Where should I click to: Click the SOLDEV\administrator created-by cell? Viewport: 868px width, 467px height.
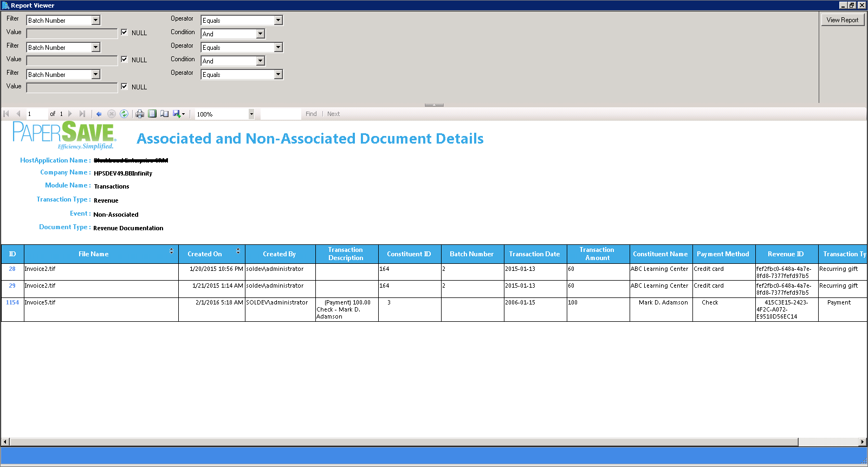[280, 309]
